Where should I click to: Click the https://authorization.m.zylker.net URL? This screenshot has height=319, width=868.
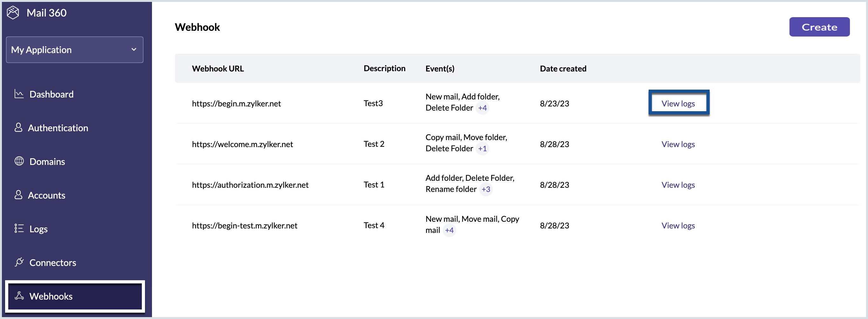(x=250, y=185)
